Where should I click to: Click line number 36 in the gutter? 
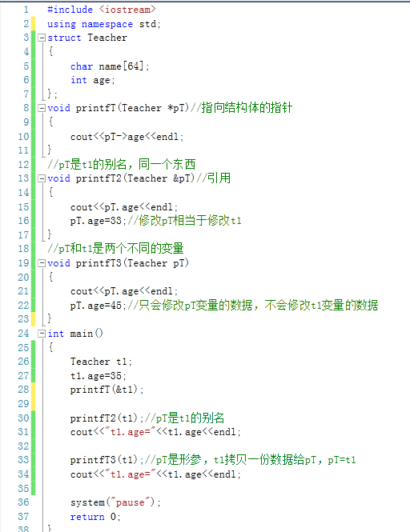coord(23,502)
